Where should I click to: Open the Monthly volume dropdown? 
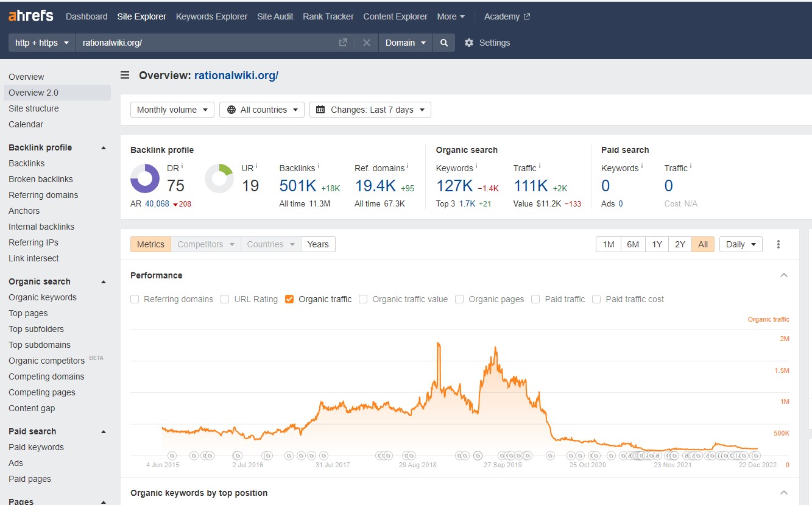tap(172, 110)
